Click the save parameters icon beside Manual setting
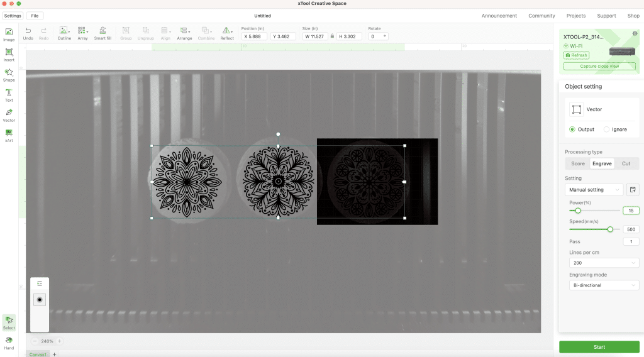644x357 pixels. click(633, 190)
